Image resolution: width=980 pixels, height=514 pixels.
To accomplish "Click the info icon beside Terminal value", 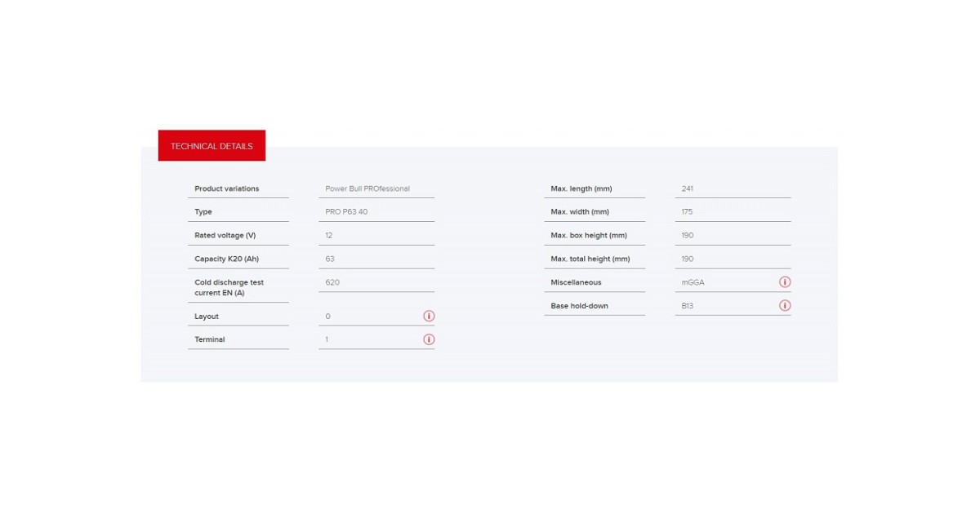I will pos(429,339).
